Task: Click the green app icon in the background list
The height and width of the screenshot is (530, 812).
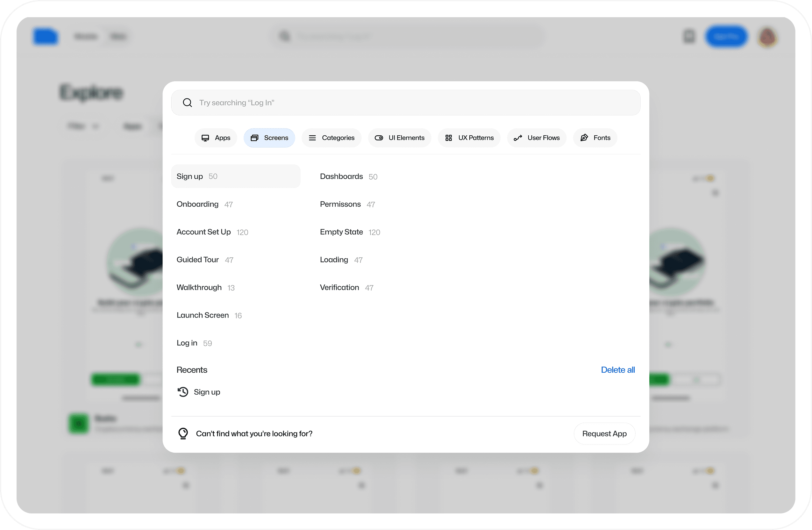Action: (79, 424)
